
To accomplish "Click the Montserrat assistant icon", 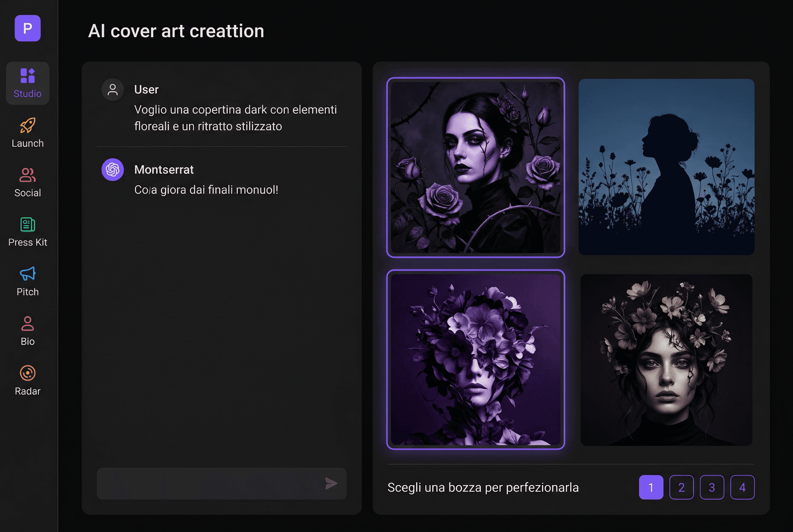I will (x=112, y=169).
